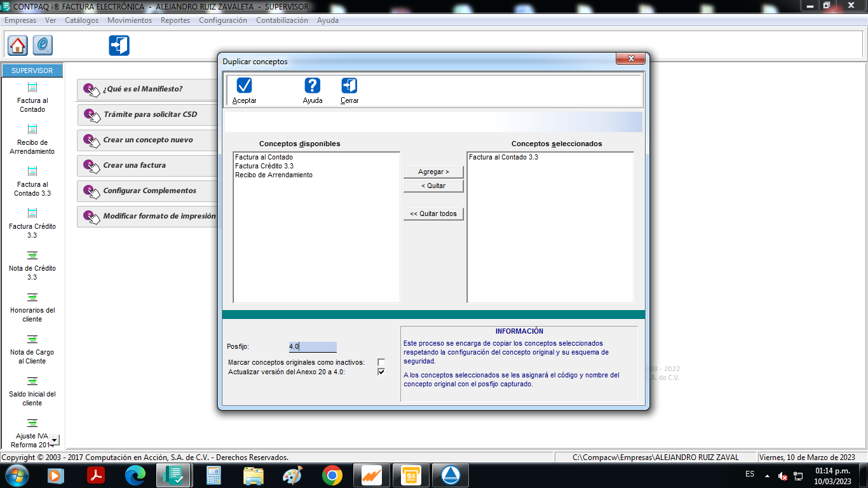Select 'Factura al Contado 3.3' in selected list
The height and width of the screenshot is (488, 868).
[503, 157]
